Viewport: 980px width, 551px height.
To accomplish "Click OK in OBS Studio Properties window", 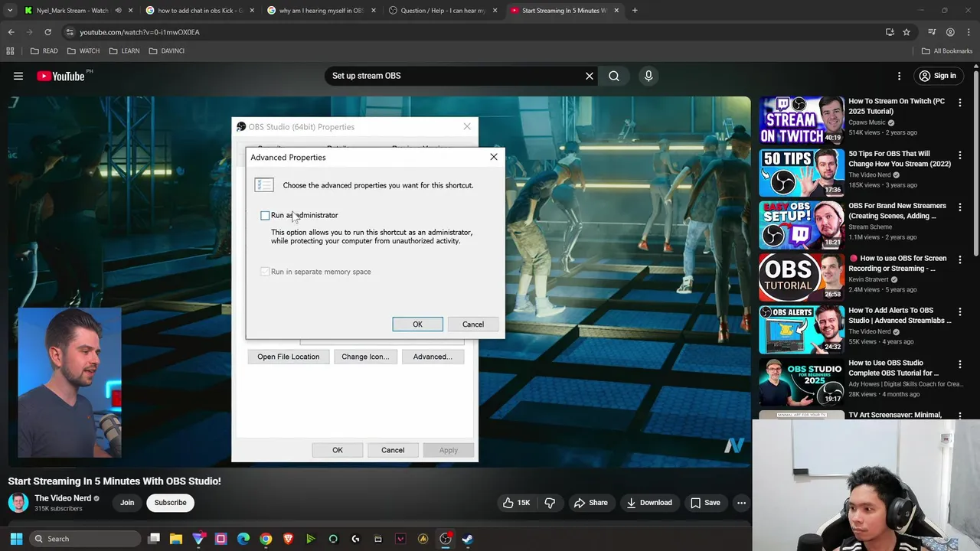I will coord(338,450).
